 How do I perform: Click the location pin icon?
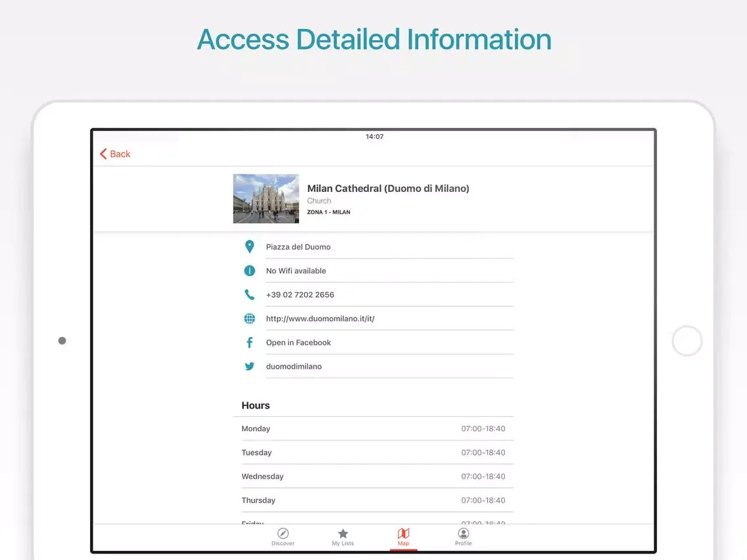pos(249,246)
